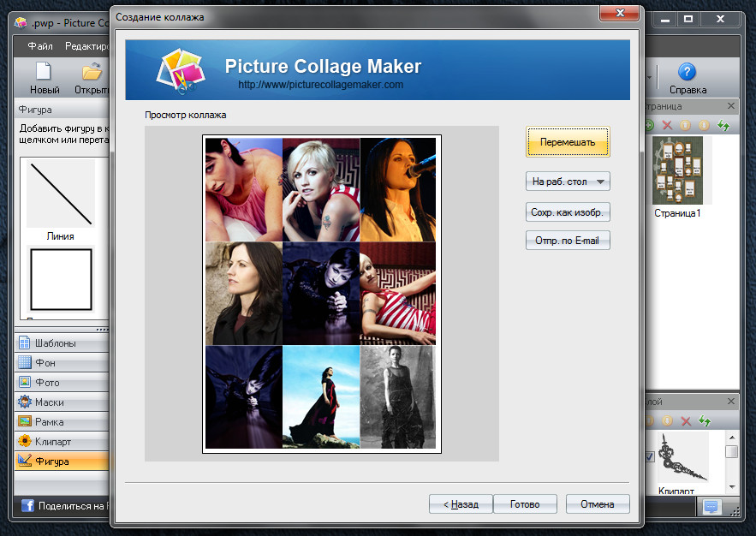Image resolution: width=756 pixels, height=536 pixels.
Task: Click move page up icon
Action: 685,125
